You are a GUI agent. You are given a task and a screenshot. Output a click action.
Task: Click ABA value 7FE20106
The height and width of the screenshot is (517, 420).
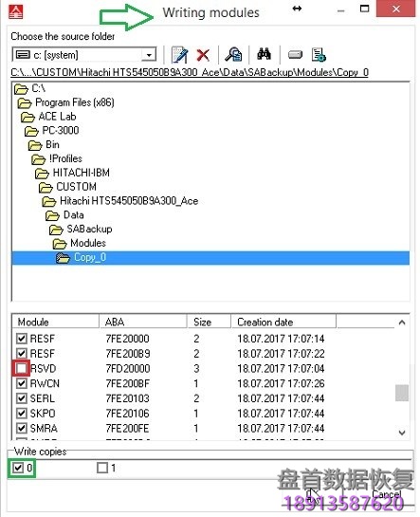pyautogui.click(x=127, y=414)
